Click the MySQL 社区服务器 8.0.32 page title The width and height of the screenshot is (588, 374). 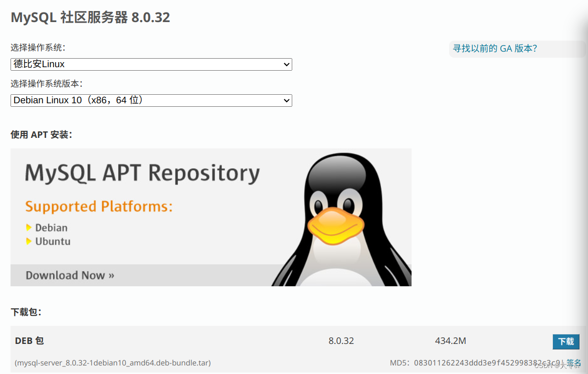[90, 17]
